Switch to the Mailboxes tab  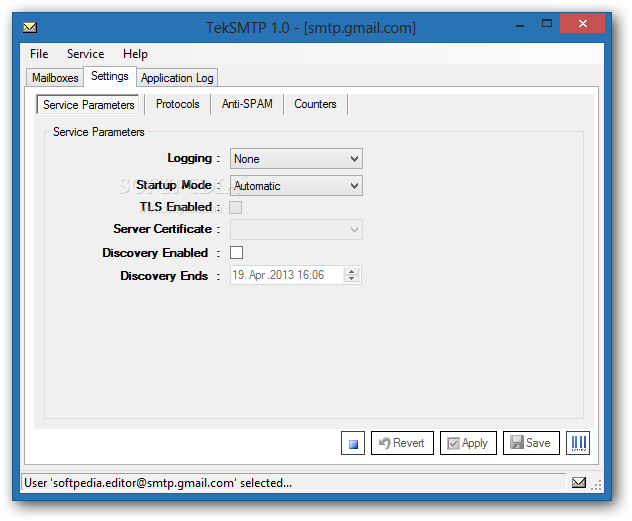point(55,77)
